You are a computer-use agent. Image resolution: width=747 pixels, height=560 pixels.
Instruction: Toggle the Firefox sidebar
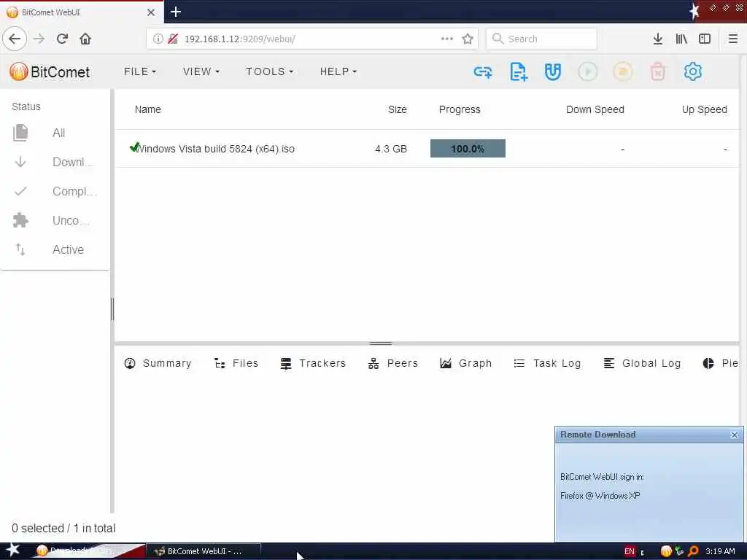(x=705, y=39)
